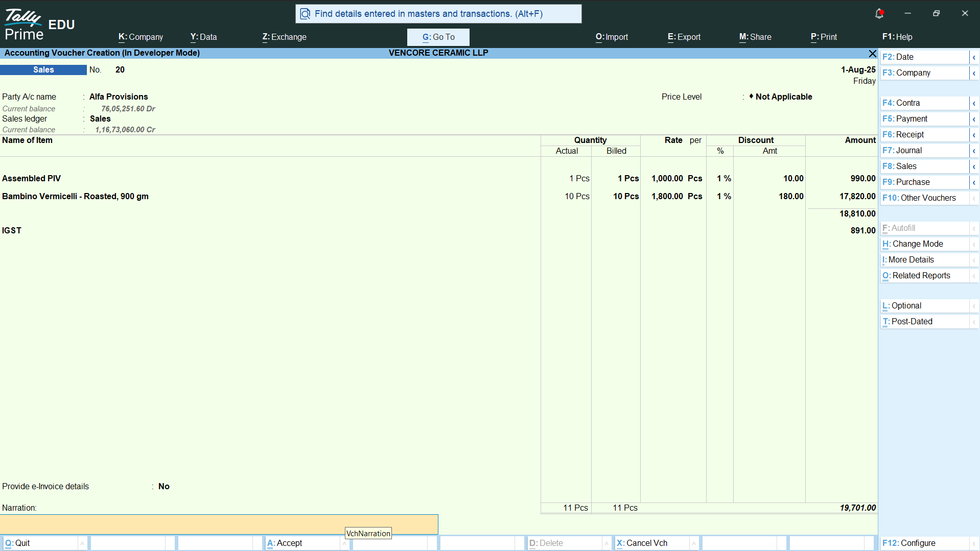Expand the chevron beside F6: Receipt
This screenshot has height=551, width=980.
pyautogui.click(x=974, y=135)
